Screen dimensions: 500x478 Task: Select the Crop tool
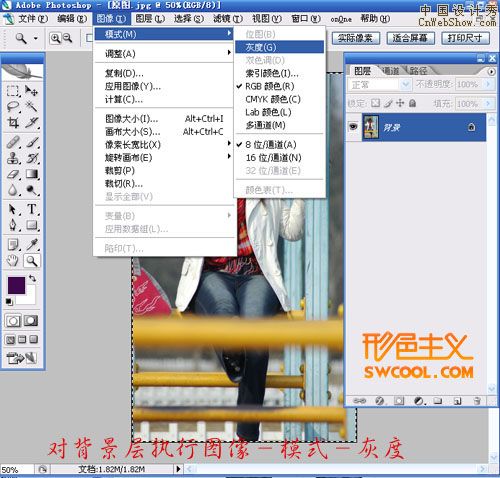click(13, 123)
